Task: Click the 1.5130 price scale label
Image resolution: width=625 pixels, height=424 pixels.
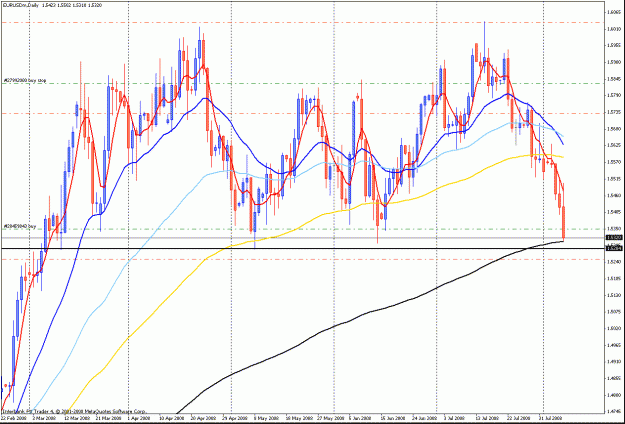Action: point(614,295)
